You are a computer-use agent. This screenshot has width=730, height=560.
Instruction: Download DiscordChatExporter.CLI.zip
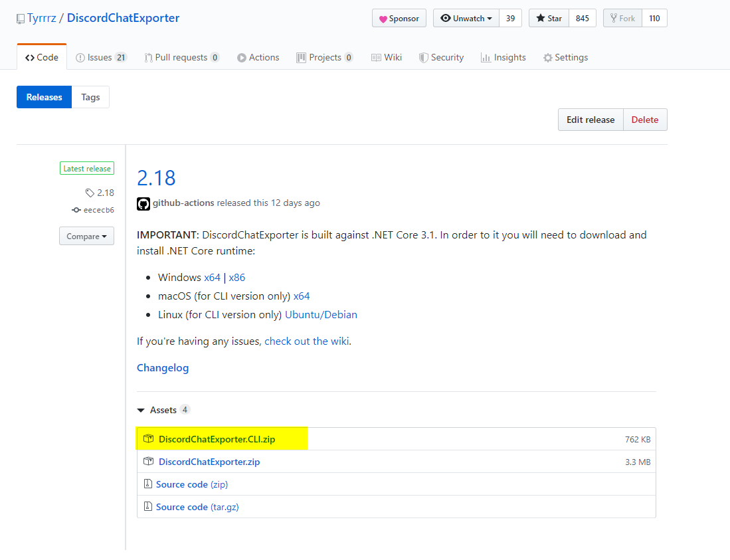point(217,439)
